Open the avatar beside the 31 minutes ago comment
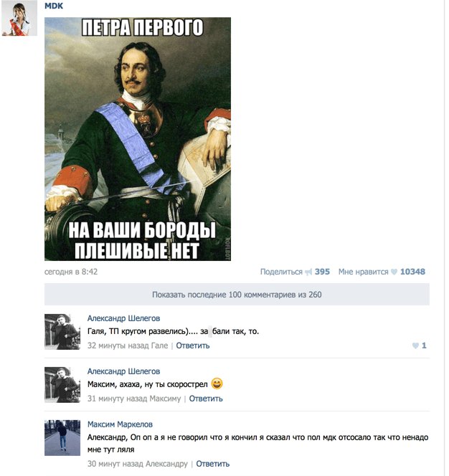The width and height of the screenshot is (449, 476). point(62,385)
